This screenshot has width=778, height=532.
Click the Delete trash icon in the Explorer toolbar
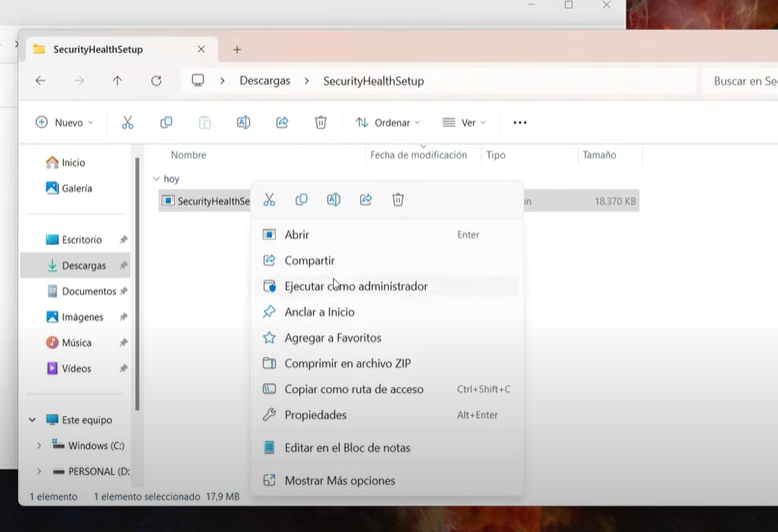point(321,123)
